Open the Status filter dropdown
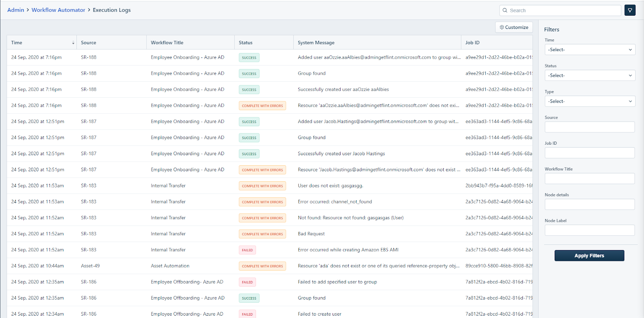644x318 pixels. tap(590, 75)
